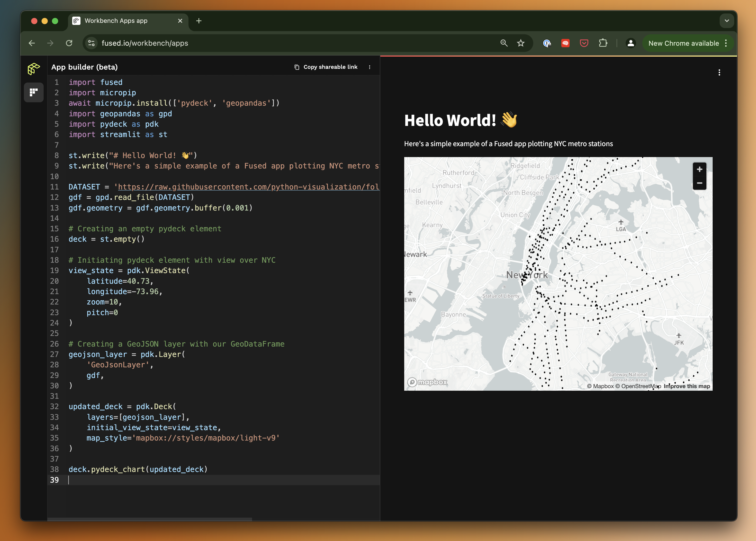Click the browser back navigation arrow
Screen dimensions: 756x541
point(32,43)
